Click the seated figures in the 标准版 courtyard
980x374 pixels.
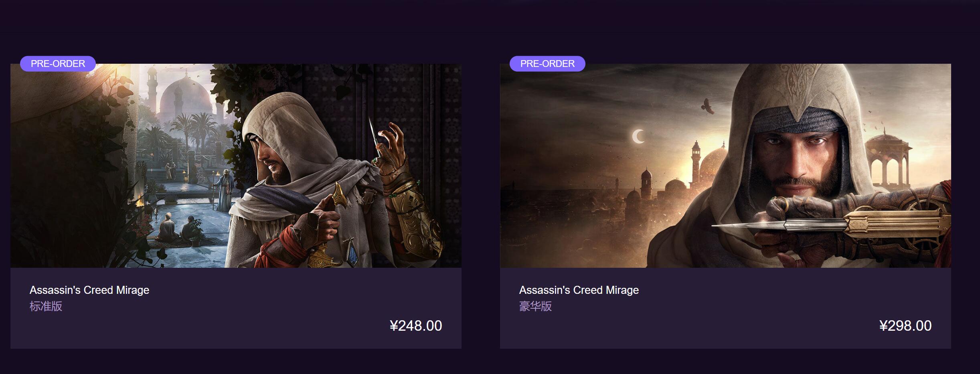point(176,228)
